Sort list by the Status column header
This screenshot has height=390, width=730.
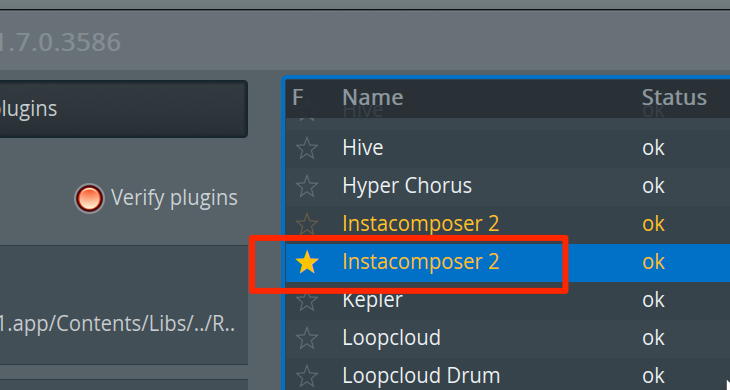click(x=674, y=98)
